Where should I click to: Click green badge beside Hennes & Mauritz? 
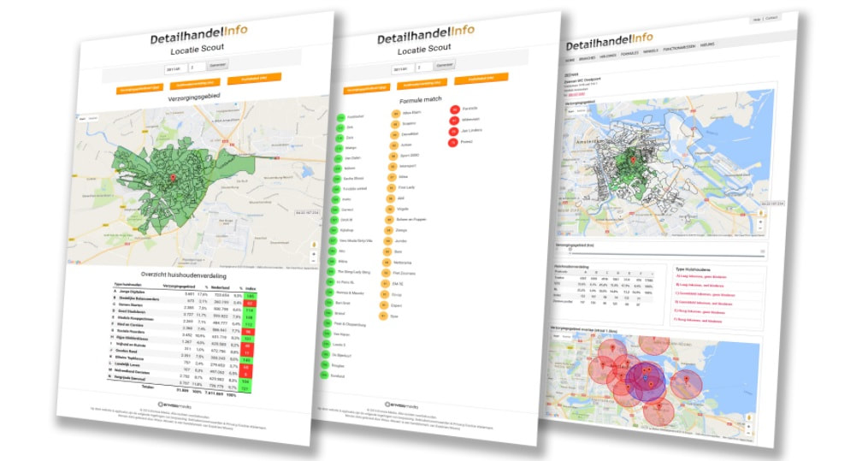pos(330,293)
